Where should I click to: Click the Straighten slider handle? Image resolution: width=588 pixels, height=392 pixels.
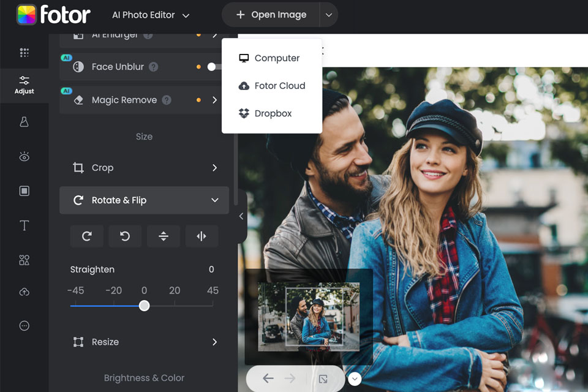[144, 306]
